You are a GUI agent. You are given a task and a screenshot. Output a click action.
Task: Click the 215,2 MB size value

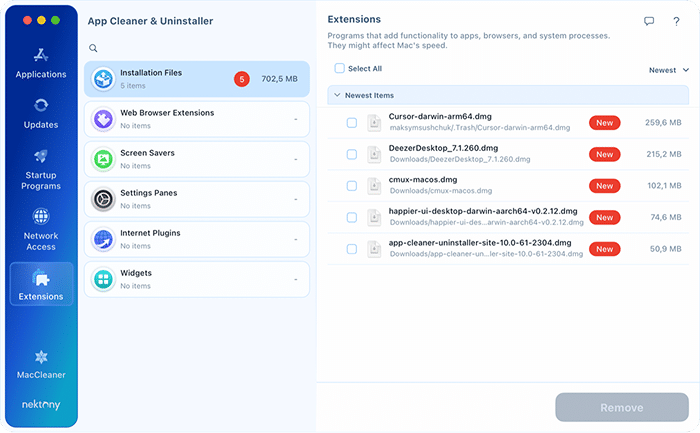pyautogui.click(x=664, y=154)
